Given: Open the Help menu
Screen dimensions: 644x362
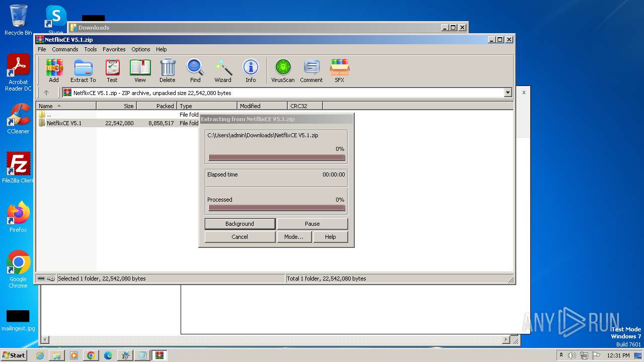Looking at the screenshot, I should tap(161, 49).
